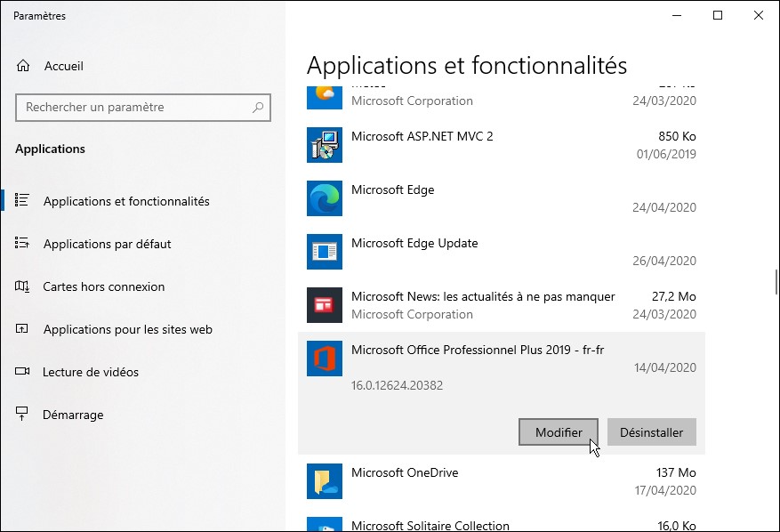Open Applications et fonctionnalités section

(126, 201)
